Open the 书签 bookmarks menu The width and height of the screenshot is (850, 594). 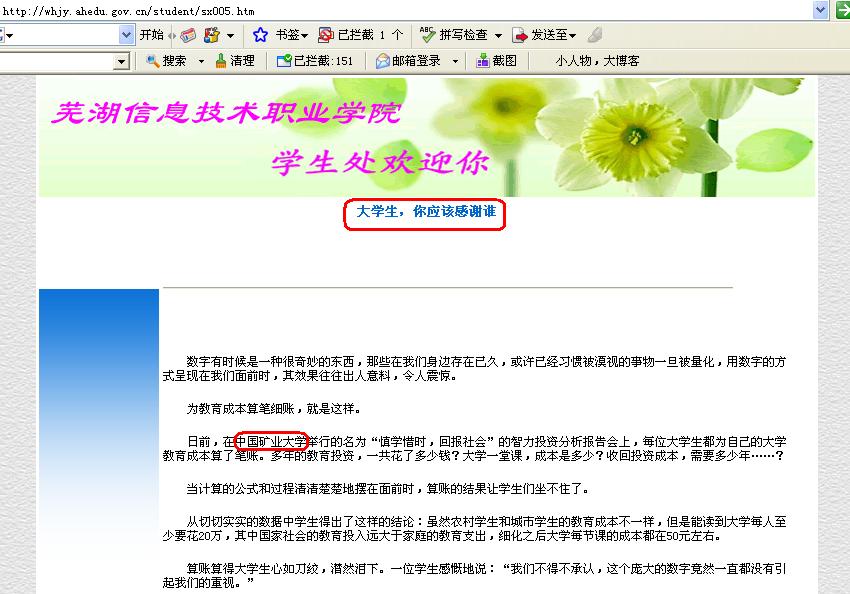click(292, 35)
